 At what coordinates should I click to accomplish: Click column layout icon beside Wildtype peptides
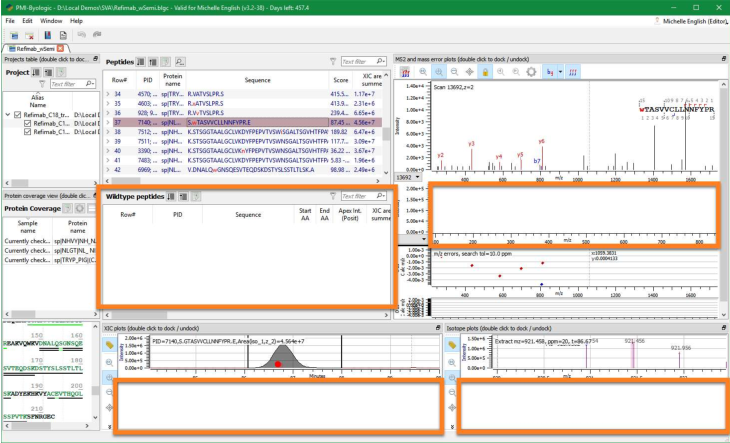click(184, 197)
